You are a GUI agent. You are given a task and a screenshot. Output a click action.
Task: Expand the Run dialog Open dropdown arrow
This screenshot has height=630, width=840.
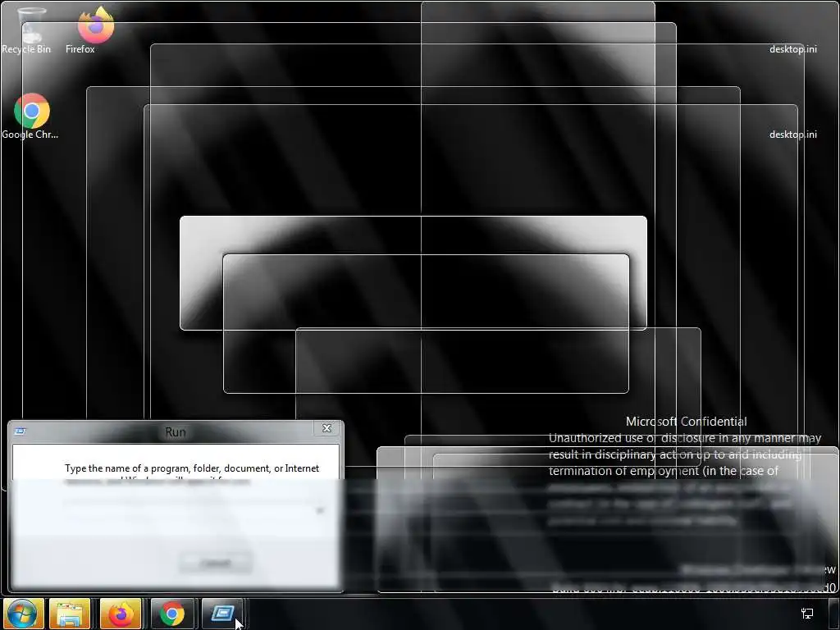pos(320,510)
